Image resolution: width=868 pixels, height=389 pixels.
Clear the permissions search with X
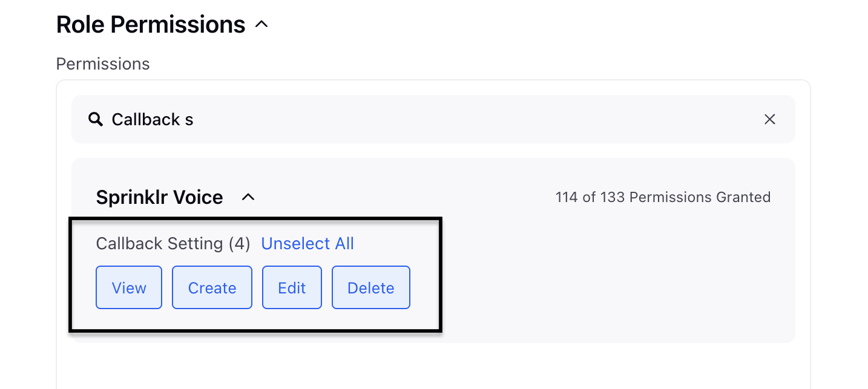769,119
